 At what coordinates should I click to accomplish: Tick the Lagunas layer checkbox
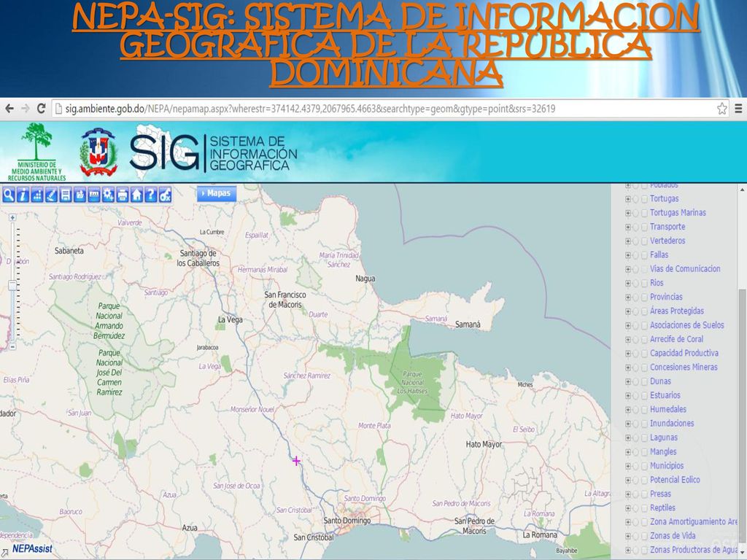click(644, 437)
